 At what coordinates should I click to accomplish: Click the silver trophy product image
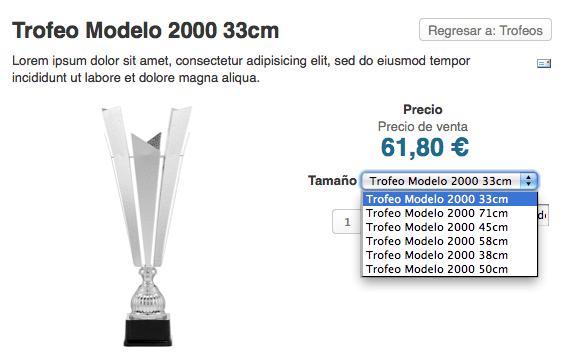click(147, 226)
